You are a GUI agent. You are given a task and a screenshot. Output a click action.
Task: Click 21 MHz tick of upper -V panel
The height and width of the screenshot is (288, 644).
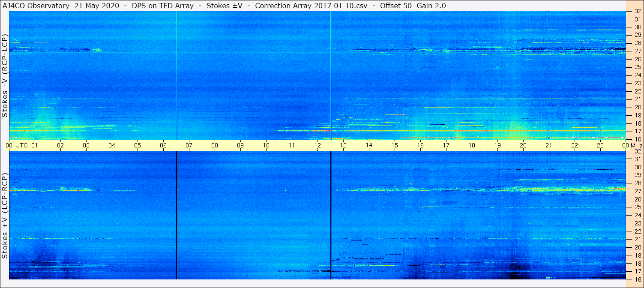637,99
